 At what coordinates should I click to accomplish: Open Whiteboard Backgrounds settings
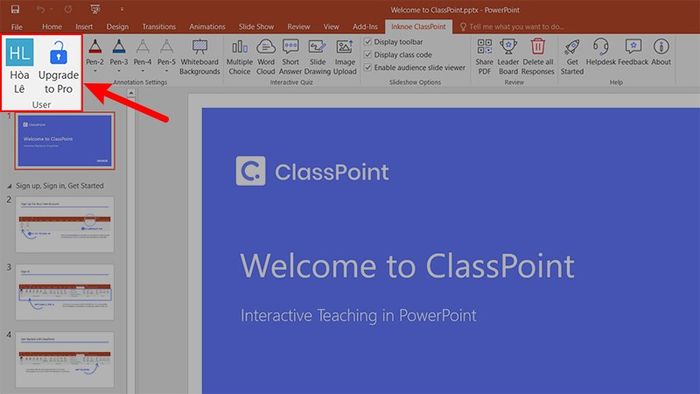(x=200, y=57)
